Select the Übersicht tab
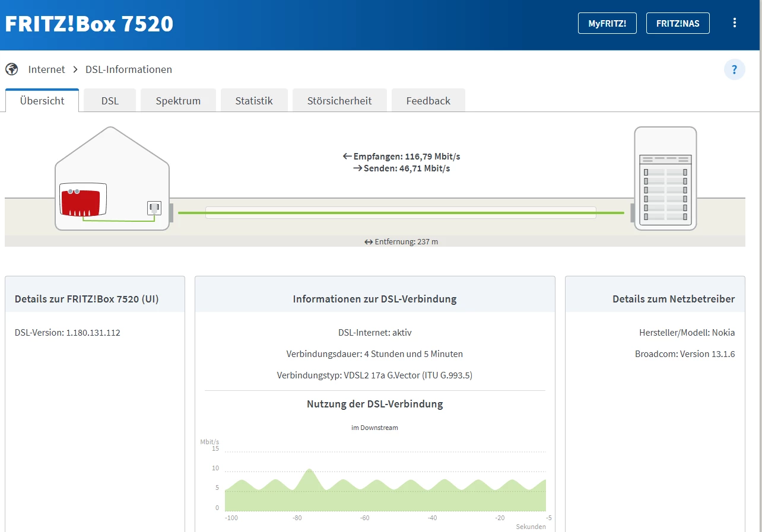This screenshot has width=762, height=532. pos(42,100)
